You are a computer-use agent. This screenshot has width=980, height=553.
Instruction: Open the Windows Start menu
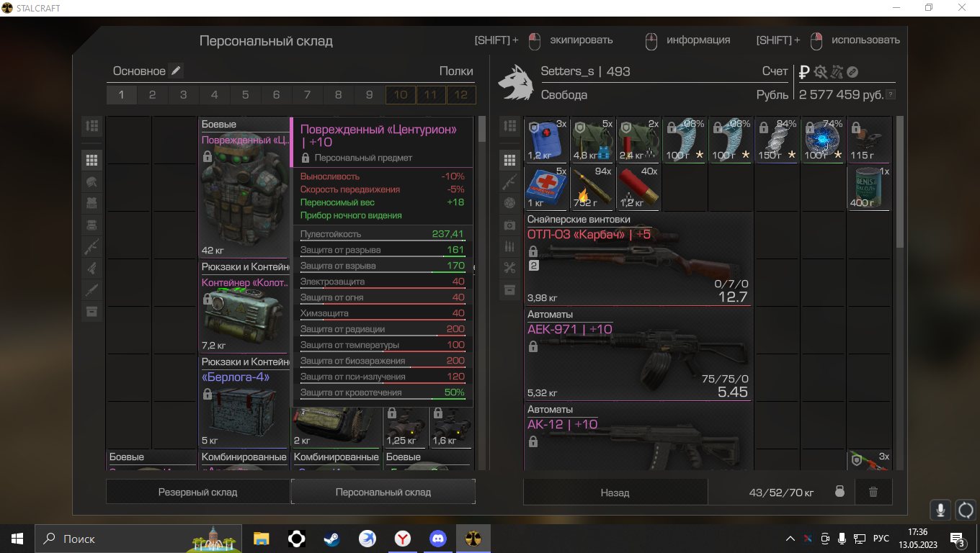tap(17, 539)
